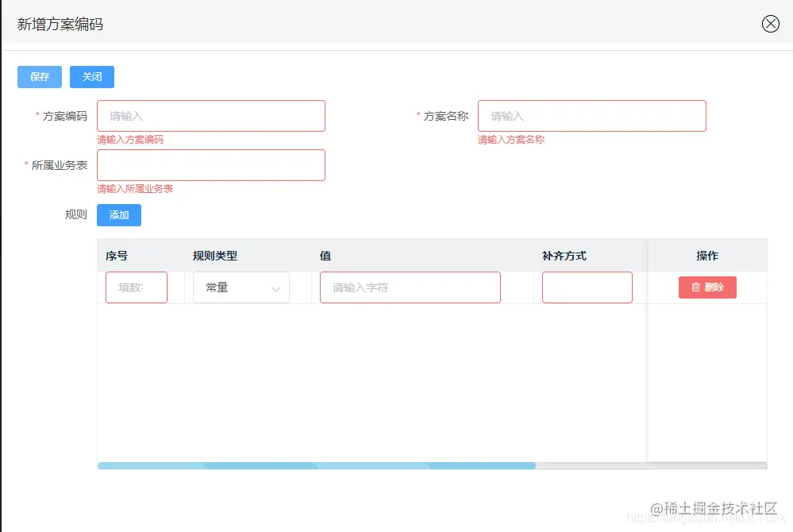Click the 请输入方案编码 error message
The image size is (793, 532).
pyautogui.click(x=130, y=140)
